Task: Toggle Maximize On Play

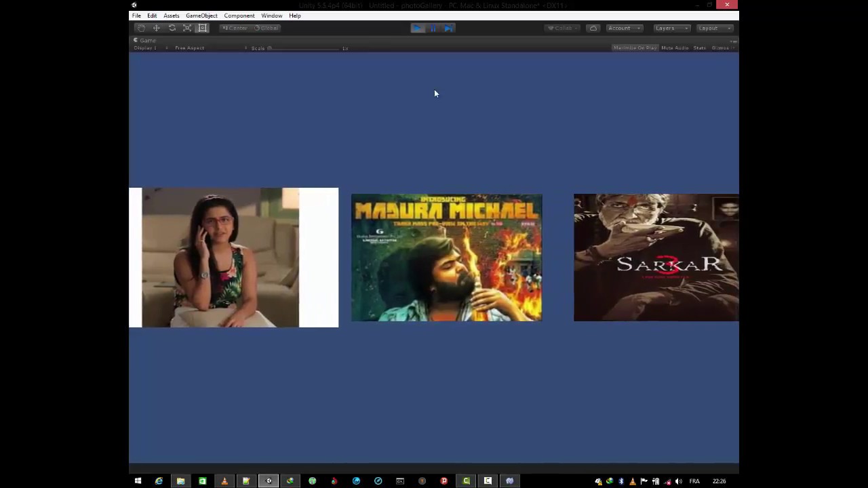Action: pyautogui.click(x=635, y=48)
